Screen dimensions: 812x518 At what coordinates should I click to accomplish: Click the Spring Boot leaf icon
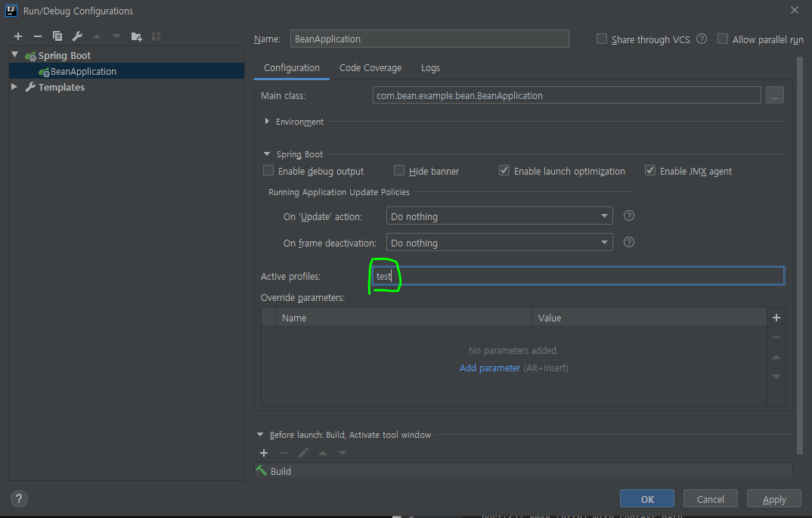point(30,56)
